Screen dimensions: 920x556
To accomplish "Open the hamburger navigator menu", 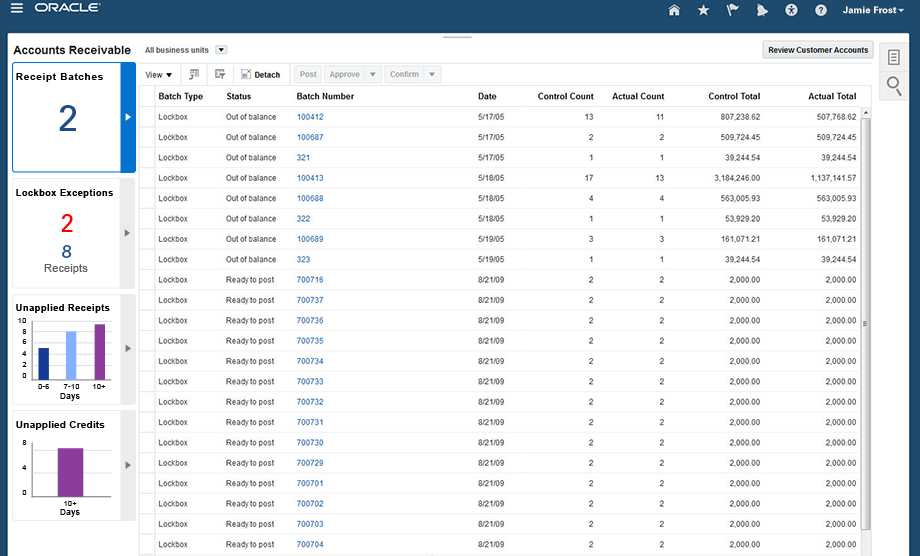I will pos(16,9).
